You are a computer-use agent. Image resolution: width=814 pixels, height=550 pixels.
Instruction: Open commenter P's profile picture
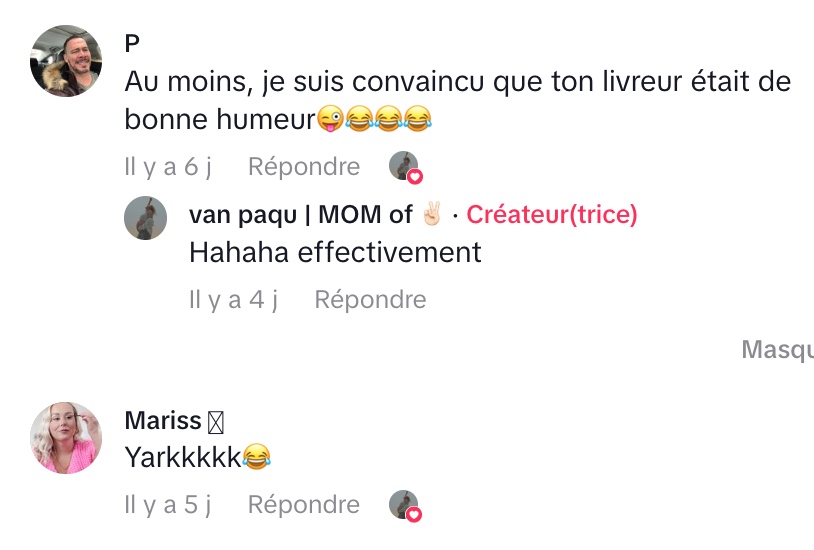(x=67, y=61)
